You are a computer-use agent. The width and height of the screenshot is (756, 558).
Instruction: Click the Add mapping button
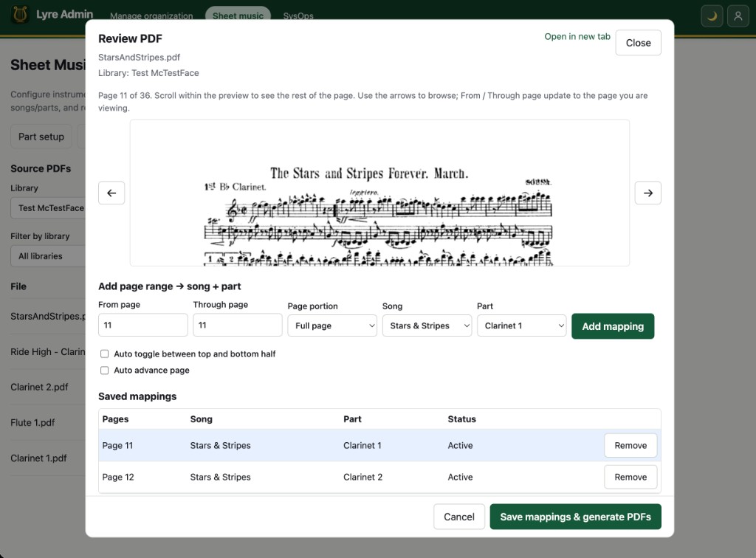coord(613,326)
